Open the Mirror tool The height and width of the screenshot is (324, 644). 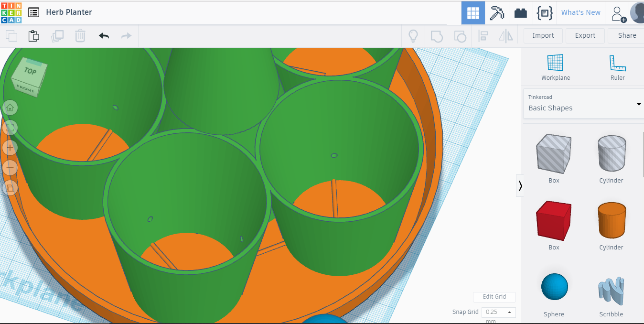[x=506, y=35]
